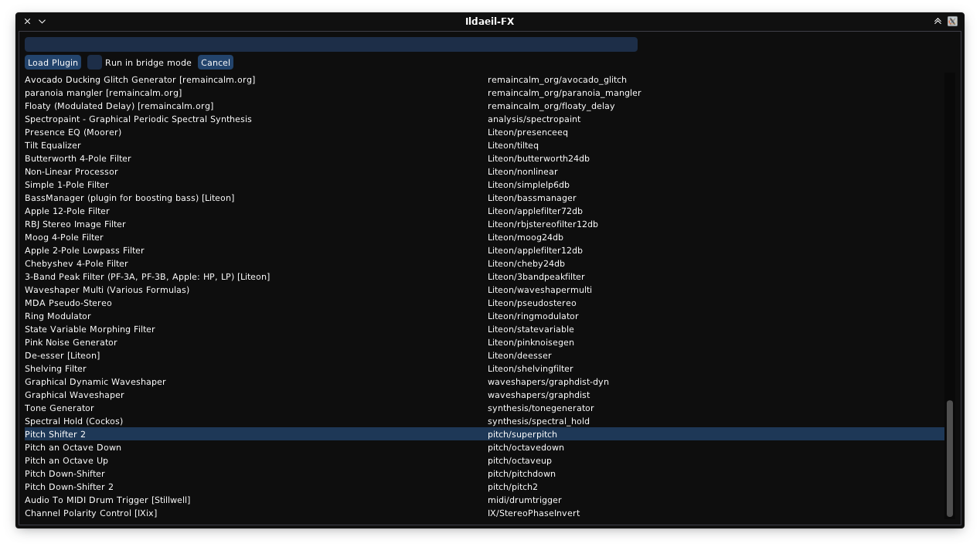Click path Liteon/tilteq

tap(513, 145)
